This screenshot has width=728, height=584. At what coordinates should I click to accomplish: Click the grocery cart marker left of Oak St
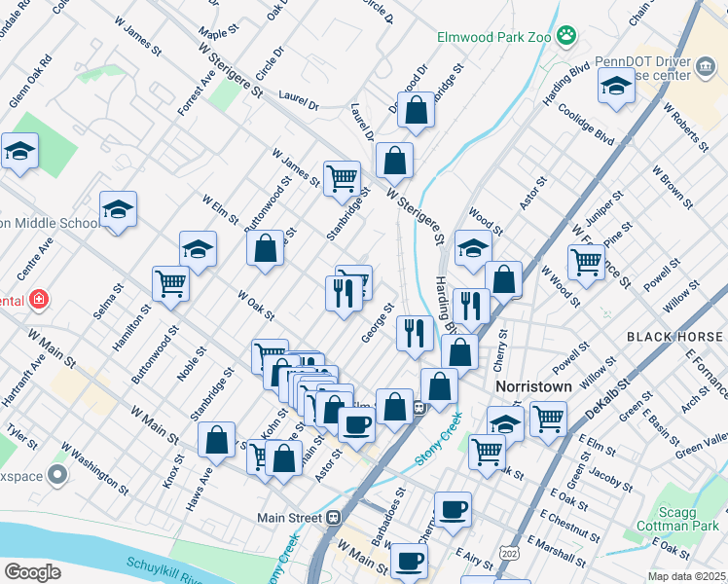(x=488, y=454)
